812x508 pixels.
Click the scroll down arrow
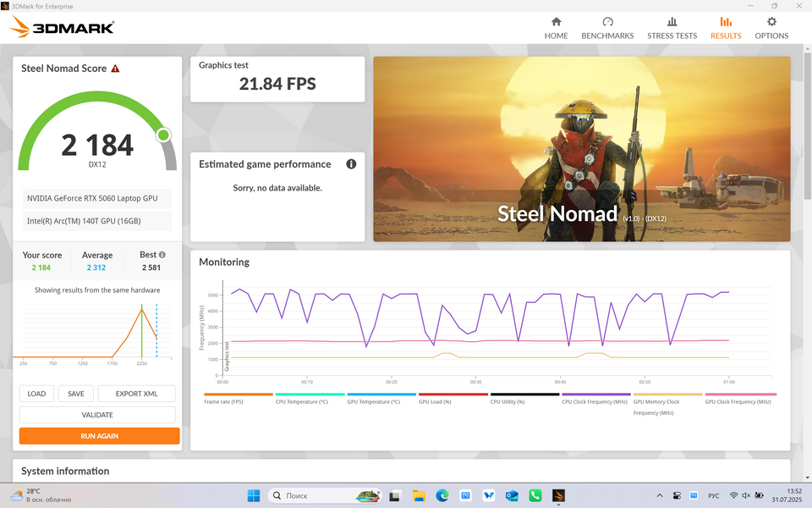[807, 478]
